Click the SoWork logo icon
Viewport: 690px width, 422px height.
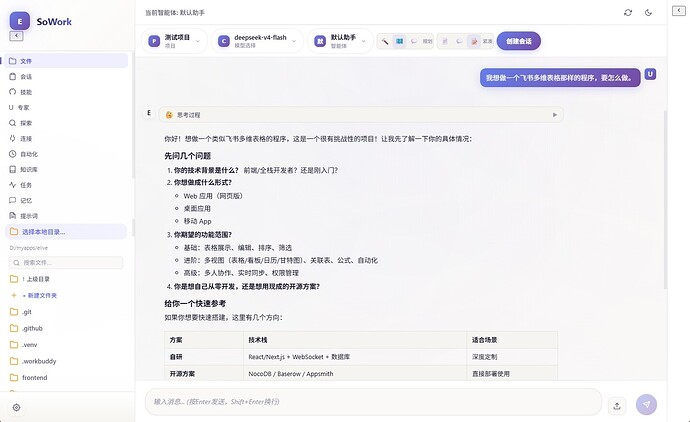click(x=20, y=21)
